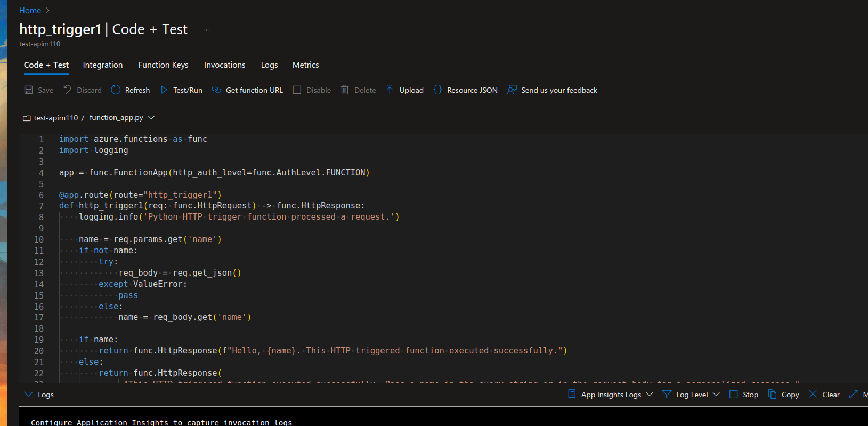This screenshot has width=868, height=426.
Task: Click line number 4 in the editor gutter
Action: tap(41, 173)
